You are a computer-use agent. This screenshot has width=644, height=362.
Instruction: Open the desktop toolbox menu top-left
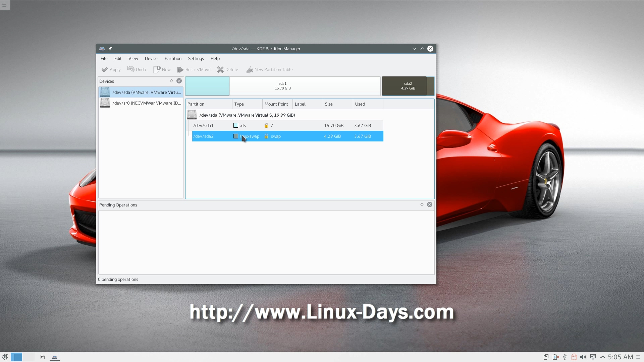(5, 5)
